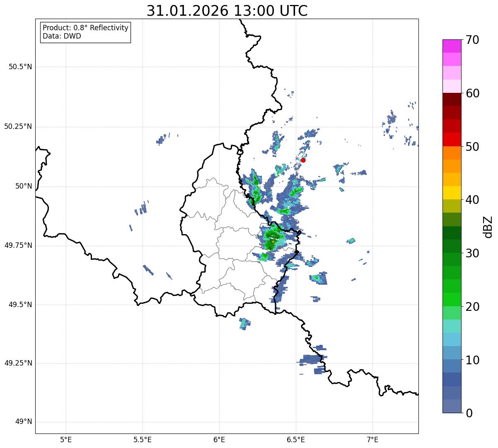This screenshot has height=448, width=498.
Task: Click the Product: 0.8° Reflectivity label
Action: click(86, 28)
